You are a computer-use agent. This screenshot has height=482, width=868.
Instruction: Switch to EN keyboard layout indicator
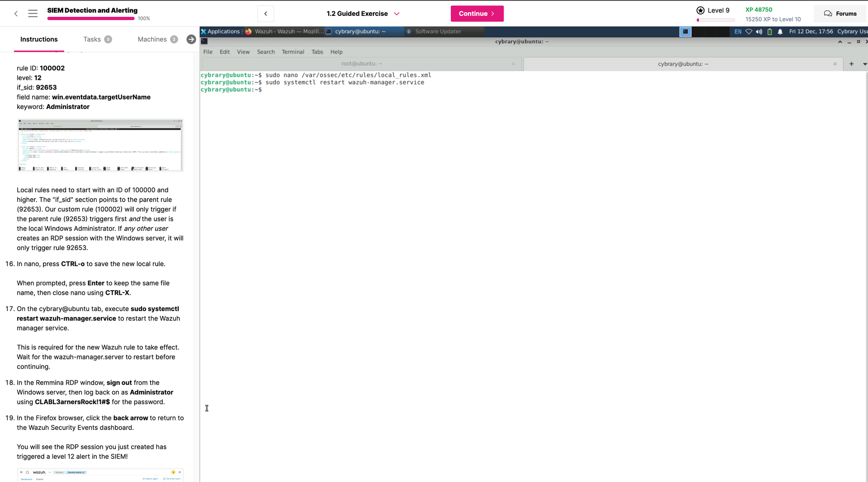[738, 32]
